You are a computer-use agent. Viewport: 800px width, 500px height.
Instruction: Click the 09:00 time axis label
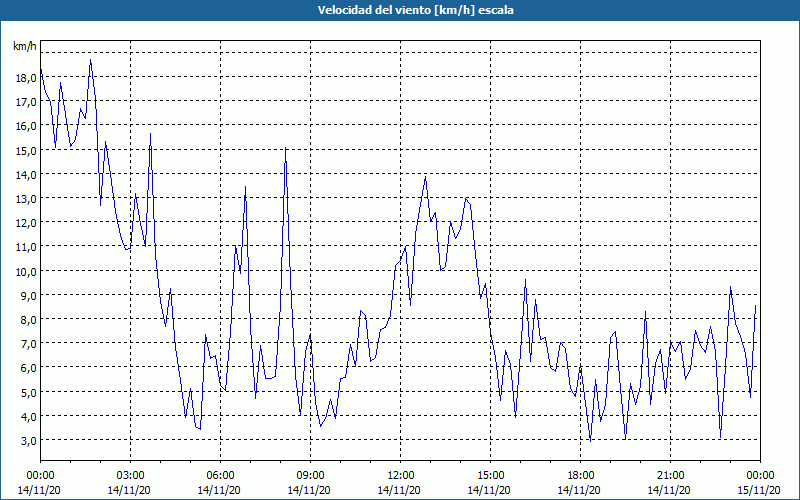tap(311, 476)
